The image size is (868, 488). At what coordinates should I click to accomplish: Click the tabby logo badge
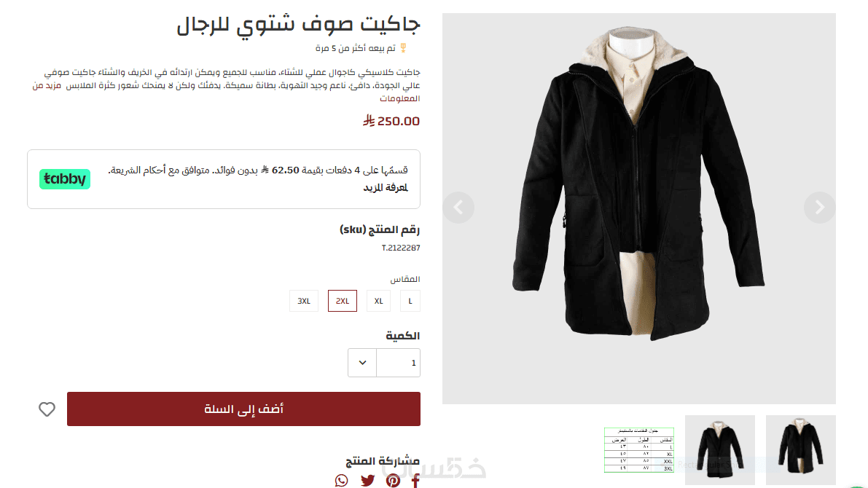[65, 178]
